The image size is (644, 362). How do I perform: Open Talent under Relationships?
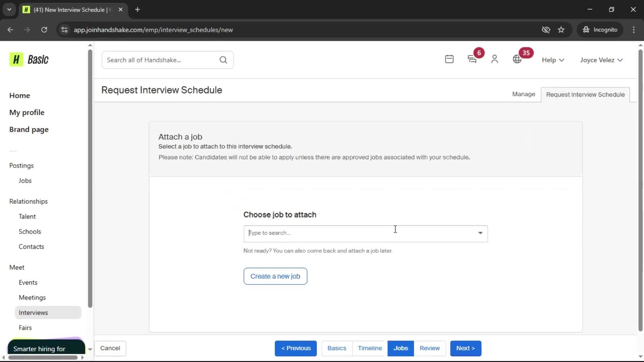click(x=27, y=217)
